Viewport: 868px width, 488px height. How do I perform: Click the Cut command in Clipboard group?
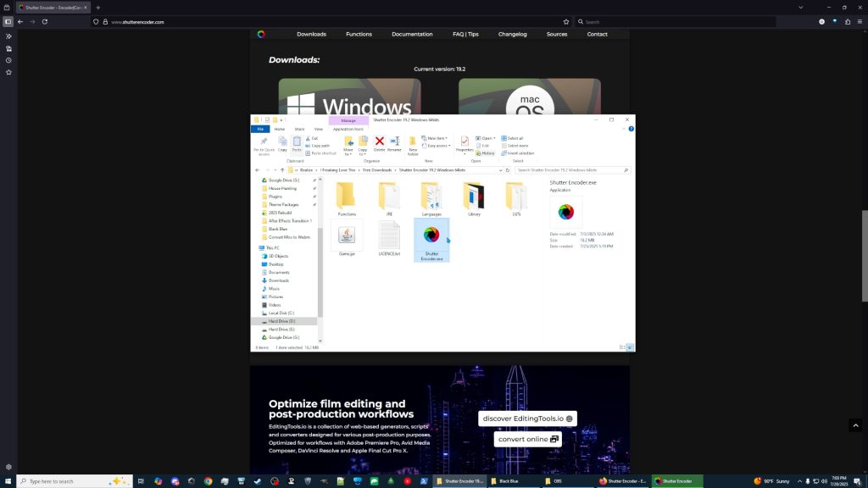point(312,138)
